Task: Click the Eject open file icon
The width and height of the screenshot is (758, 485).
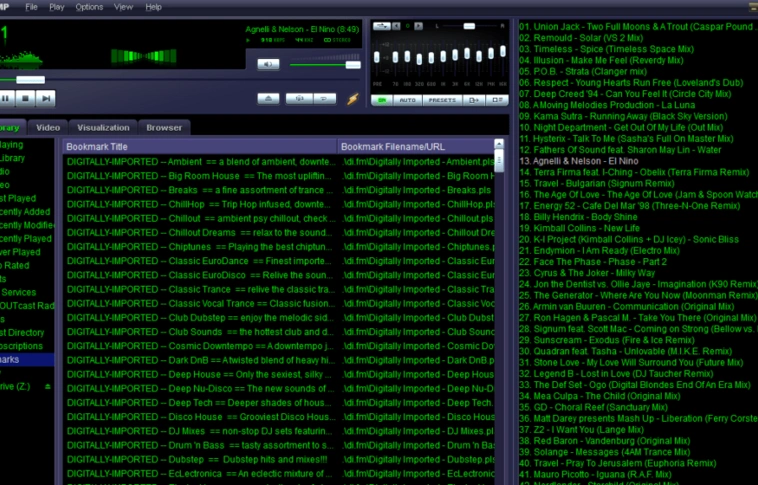Action: (x=268, y=98)
